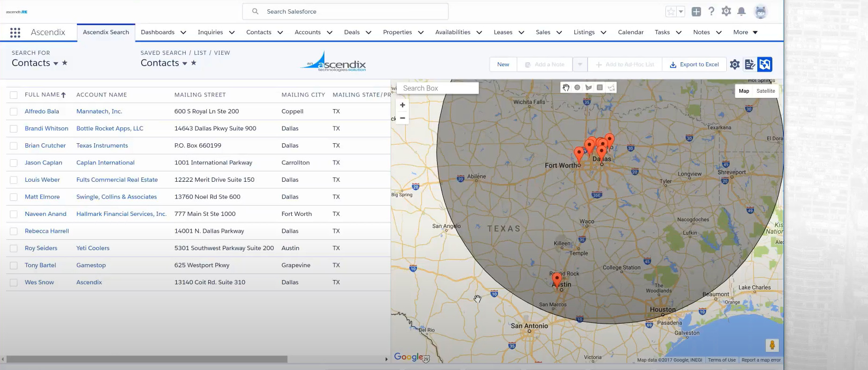The width and height of the screenshot is (868, 370).
Task: Toggle the map view icon
Action: click(x=765, y=65)
